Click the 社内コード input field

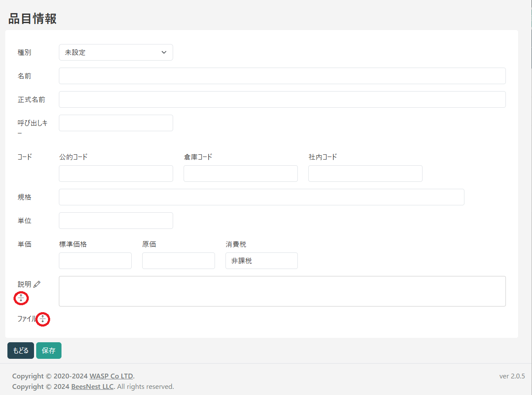point(365,174)
